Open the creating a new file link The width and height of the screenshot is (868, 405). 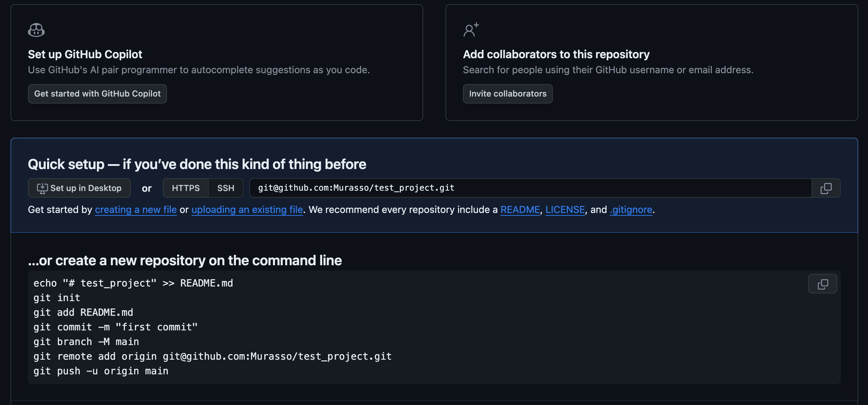click(x=136, y=210)
